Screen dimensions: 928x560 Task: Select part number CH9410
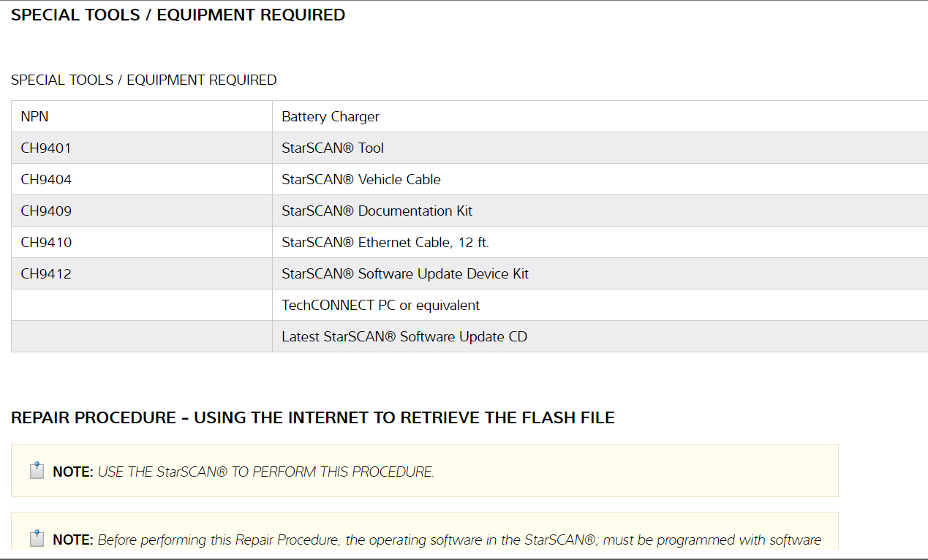click(46, 243)
